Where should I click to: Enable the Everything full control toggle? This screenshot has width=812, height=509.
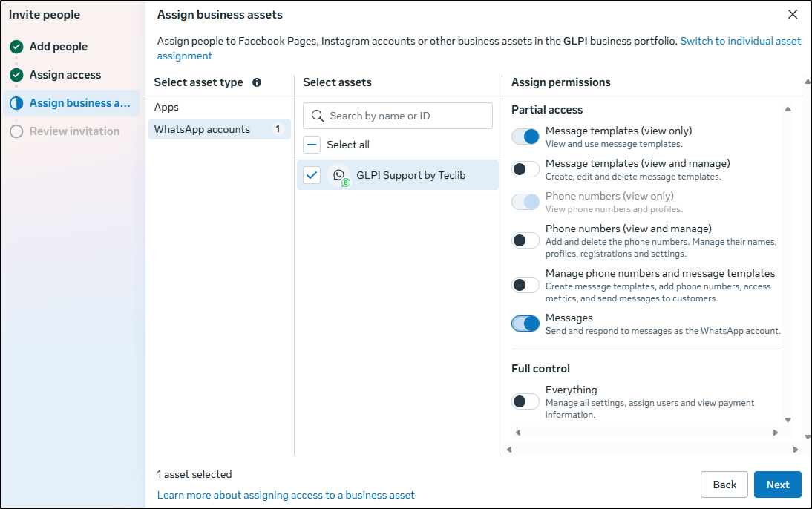pyautogui.click(x=525, y=401)
